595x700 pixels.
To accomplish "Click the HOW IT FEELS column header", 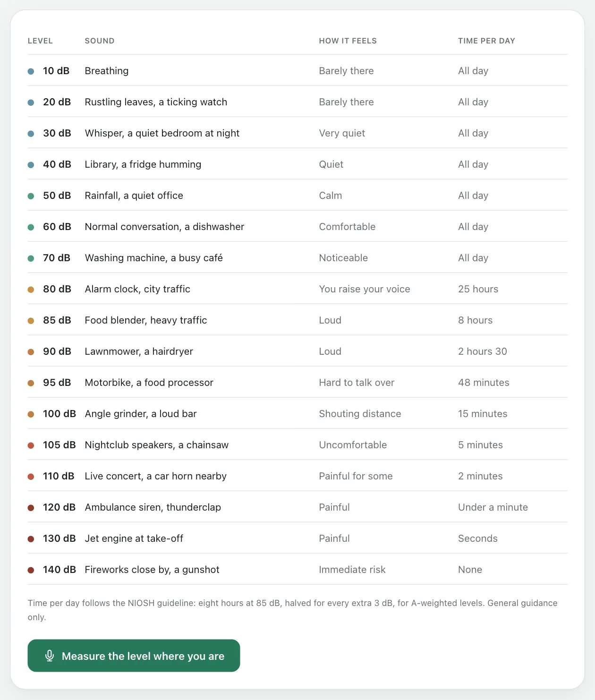I will (x=348, y=41).
